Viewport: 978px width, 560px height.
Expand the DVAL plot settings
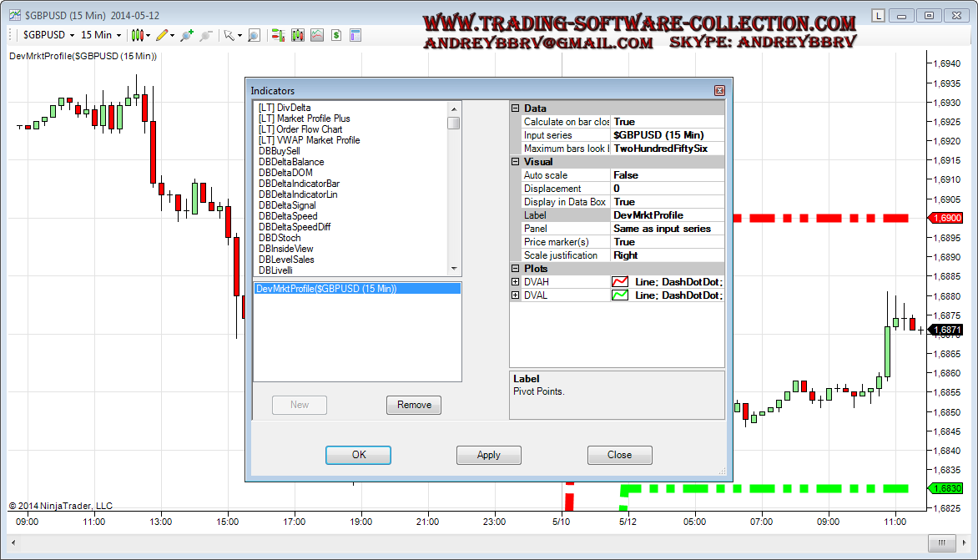[x=516, y=295]
